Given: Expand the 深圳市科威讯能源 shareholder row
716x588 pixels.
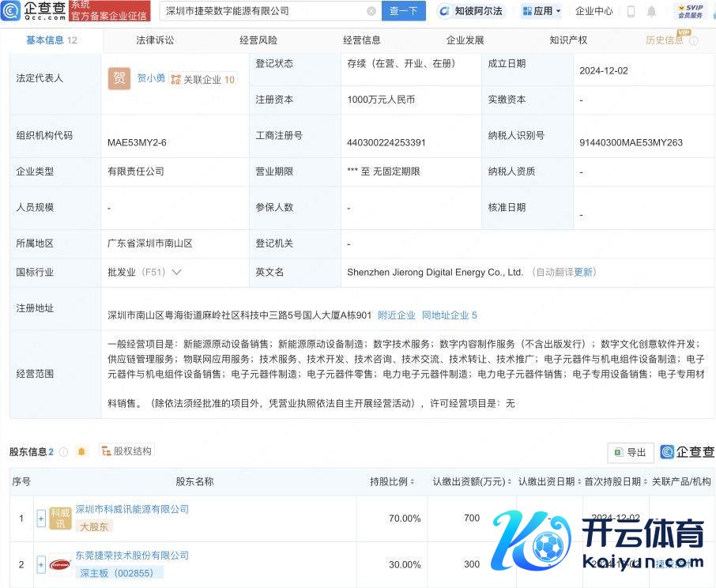Looking at the screenshot, I should pyautogui.click(x=41, y=518).
